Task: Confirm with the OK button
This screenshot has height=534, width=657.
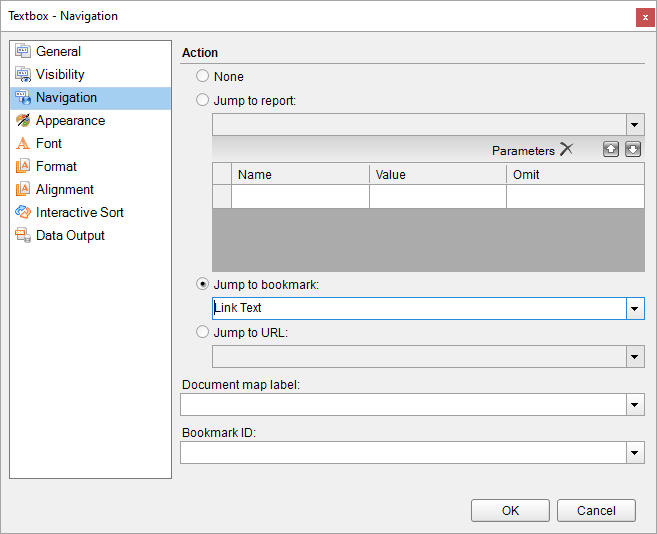Action: [x=510, y=511]
